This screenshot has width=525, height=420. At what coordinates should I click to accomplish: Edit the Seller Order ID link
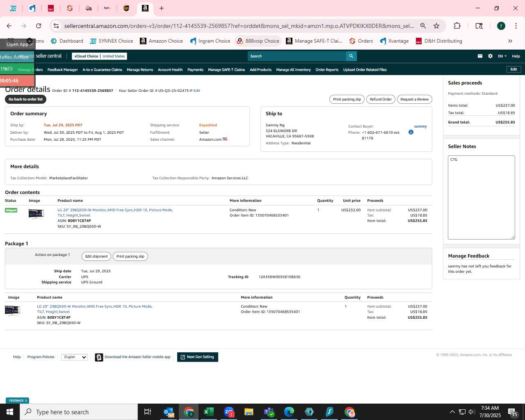pos(197,91)
